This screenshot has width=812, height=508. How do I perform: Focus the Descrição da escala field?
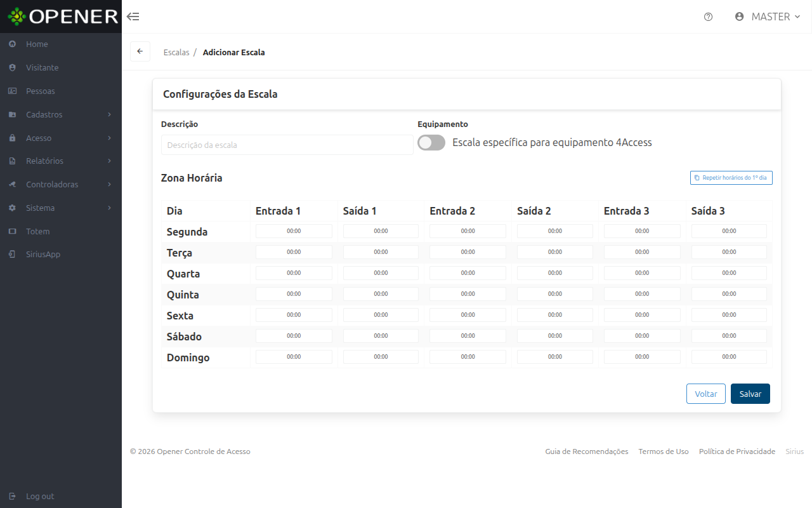(287, 145)
